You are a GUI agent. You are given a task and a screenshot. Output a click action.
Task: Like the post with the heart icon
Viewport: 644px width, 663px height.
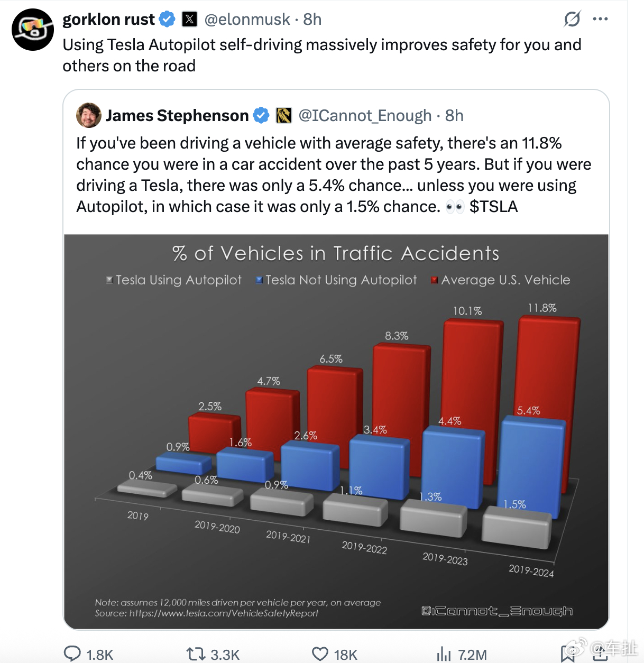(x=320, y=654)
